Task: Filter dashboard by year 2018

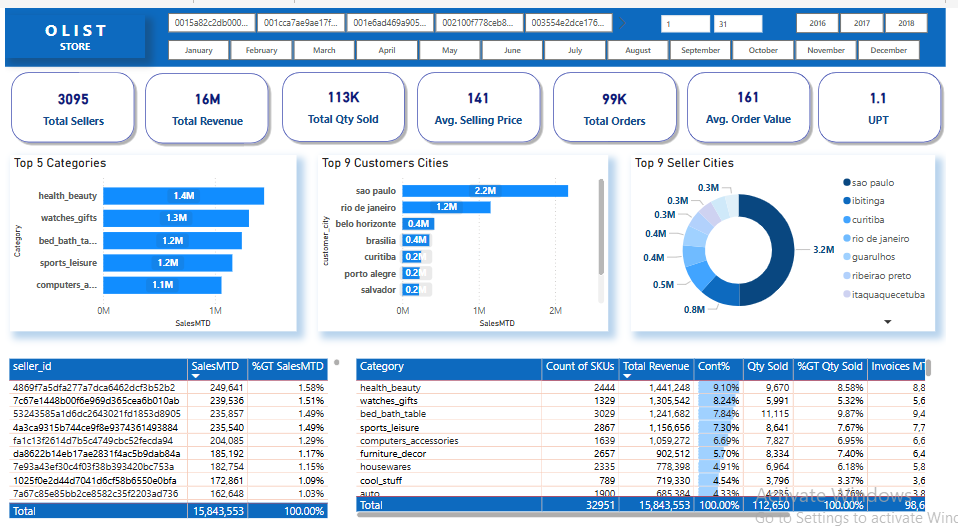Action: click(906, 23)
